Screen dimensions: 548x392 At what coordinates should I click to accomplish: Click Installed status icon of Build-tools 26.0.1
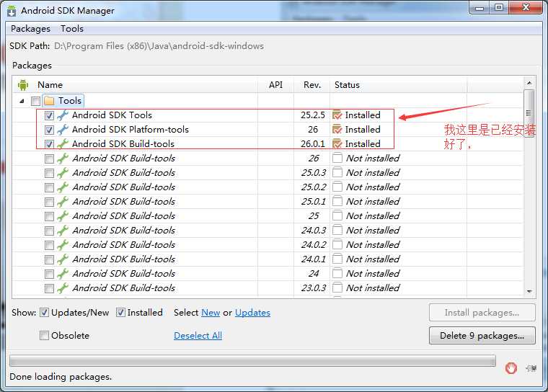[337, 143]
